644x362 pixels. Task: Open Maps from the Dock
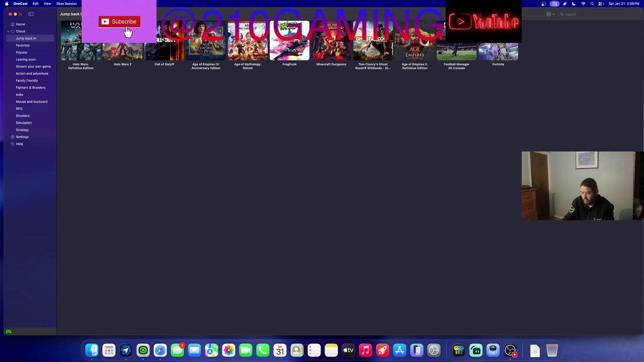pyautogui.click(x=211, y=350)
